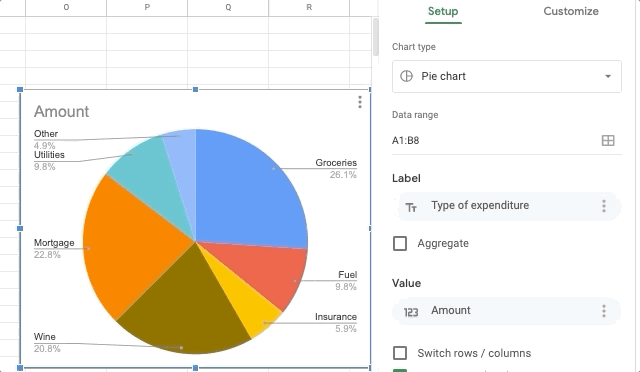The width and height of the screenshot is (640, 372).
Task: Click the A1:B8 data range field
Action: [x=507, y=140]
